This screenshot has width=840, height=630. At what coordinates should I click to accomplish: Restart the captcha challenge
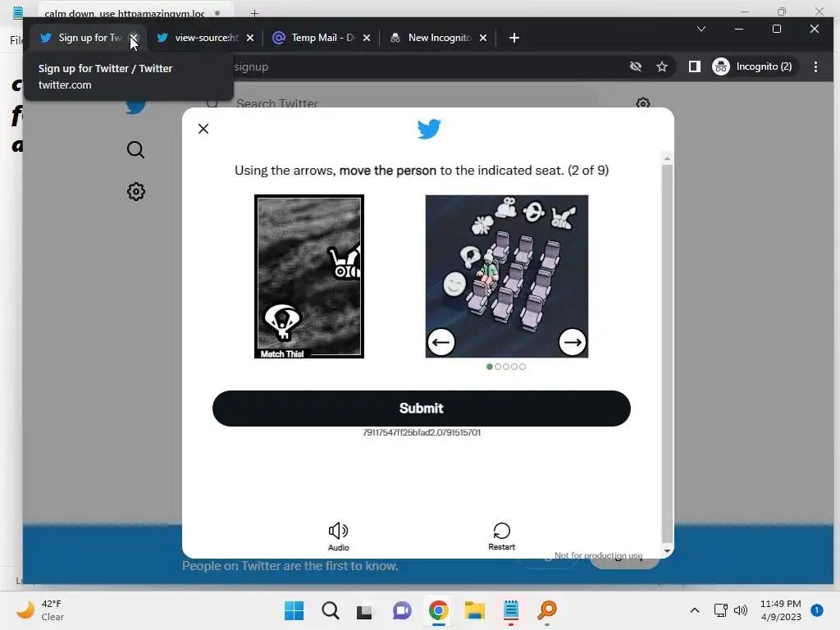tap(501, 536)
